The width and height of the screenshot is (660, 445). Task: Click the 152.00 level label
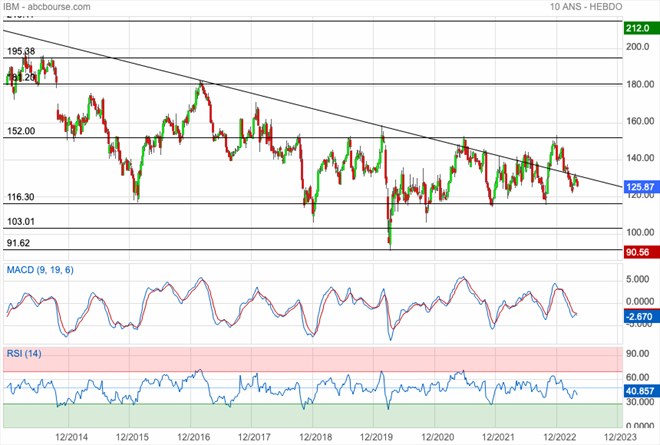[x=21, y=131]
